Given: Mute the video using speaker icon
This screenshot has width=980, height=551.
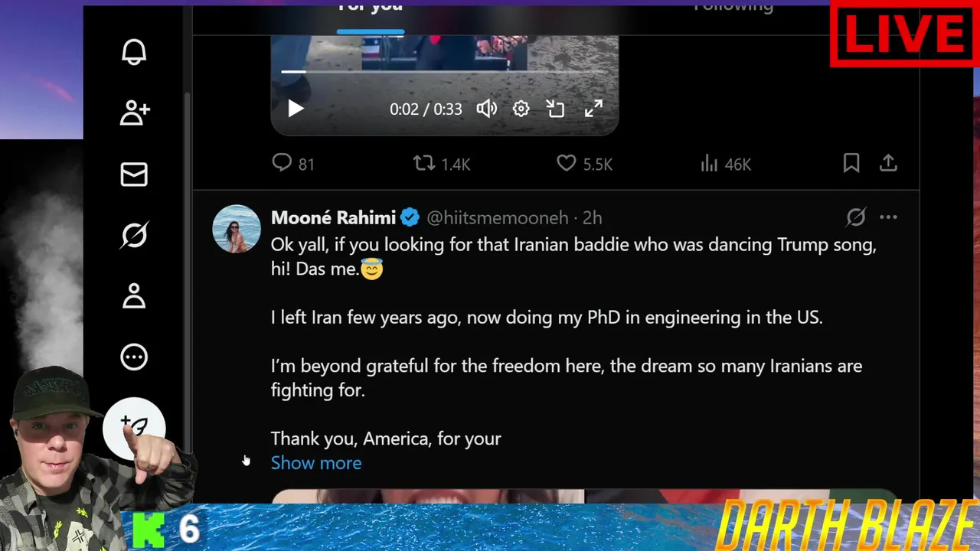Looking at the screenshot, I should pos(487,109).
